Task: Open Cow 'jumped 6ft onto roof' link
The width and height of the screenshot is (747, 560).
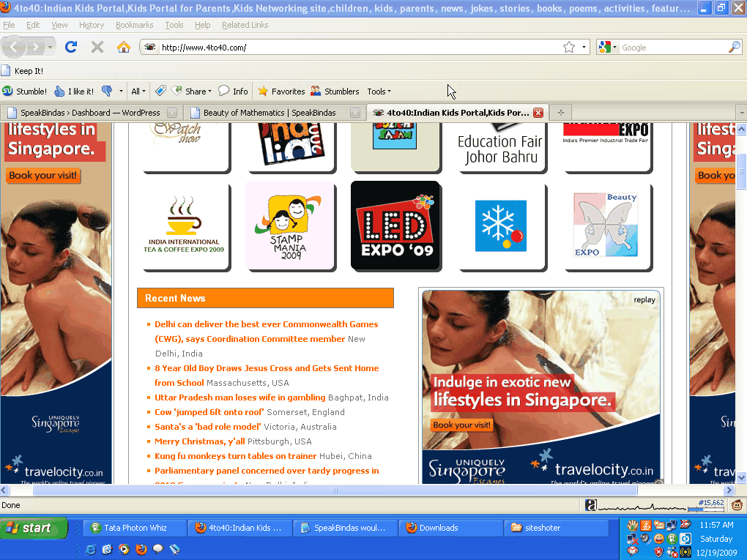Action: pyautogui.click(x=209, y=412)
